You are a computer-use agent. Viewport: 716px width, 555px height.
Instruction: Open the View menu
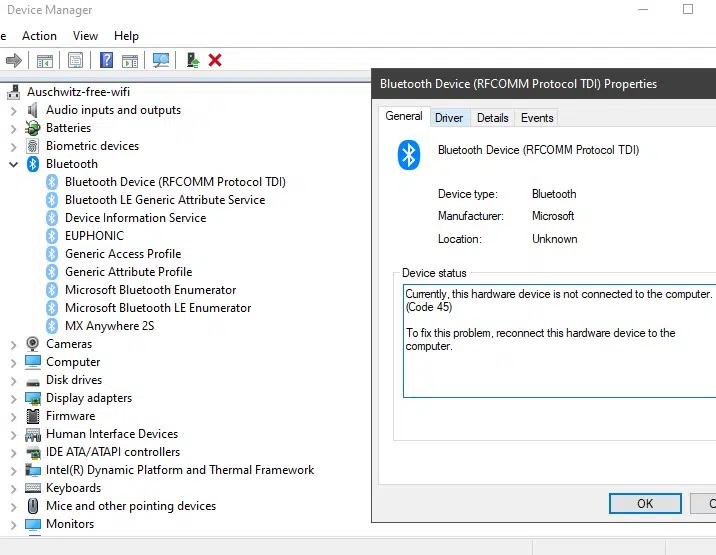coord(85,36)
